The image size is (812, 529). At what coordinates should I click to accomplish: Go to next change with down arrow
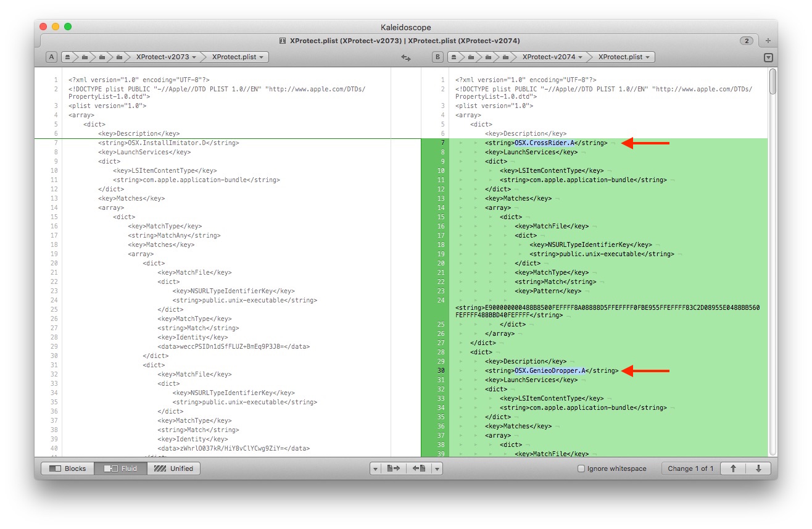(x=758, y=469)
